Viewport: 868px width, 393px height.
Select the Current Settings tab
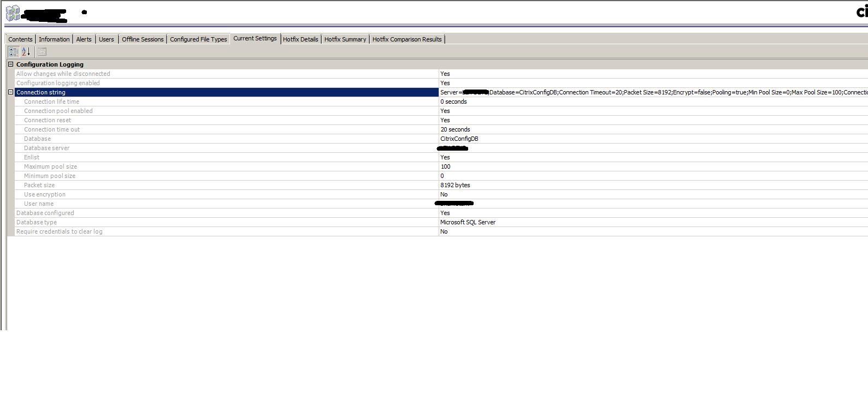click(x=255, y=38)
